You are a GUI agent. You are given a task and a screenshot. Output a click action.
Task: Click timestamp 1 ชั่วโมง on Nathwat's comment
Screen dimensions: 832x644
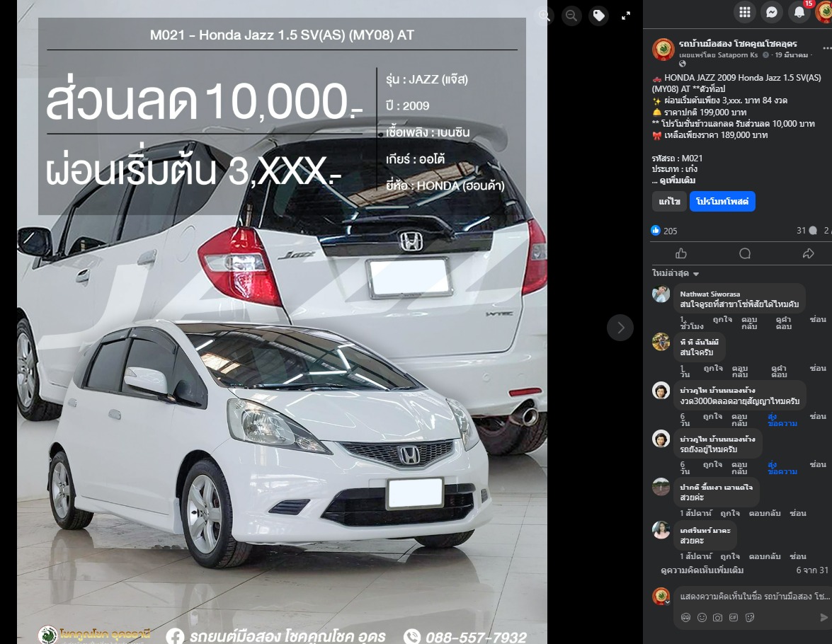click(691, 323)
